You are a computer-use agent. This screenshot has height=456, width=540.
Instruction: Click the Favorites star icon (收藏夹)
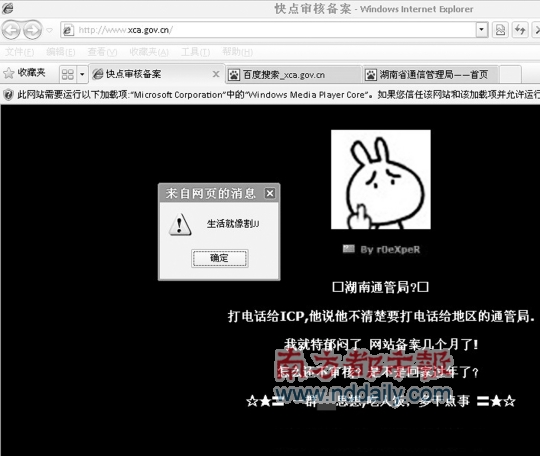point(9,73)
